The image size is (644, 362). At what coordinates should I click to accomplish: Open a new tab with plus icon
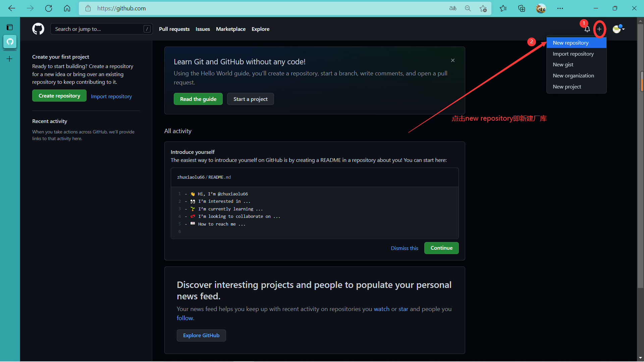click(x=10, y=59)
